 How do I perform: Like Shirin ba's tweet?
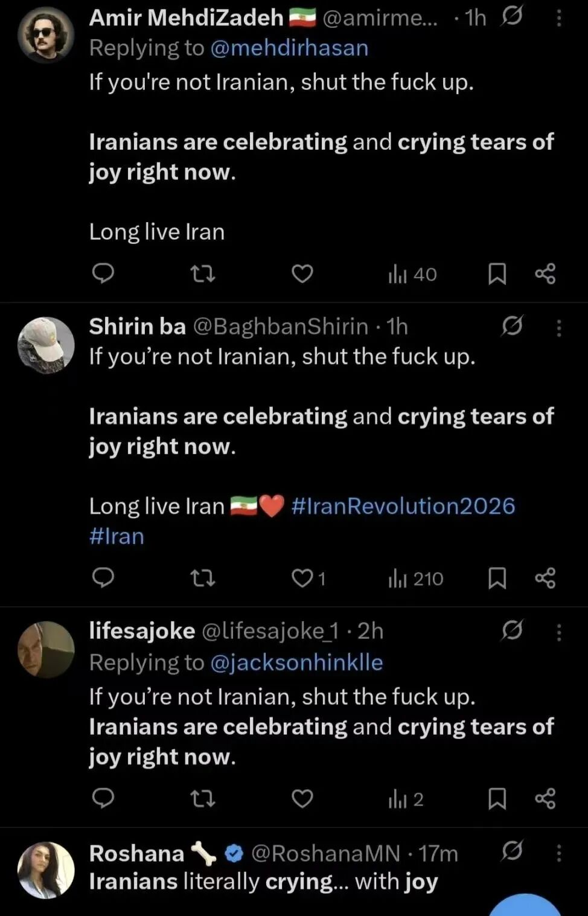click(x=302, y=578)
